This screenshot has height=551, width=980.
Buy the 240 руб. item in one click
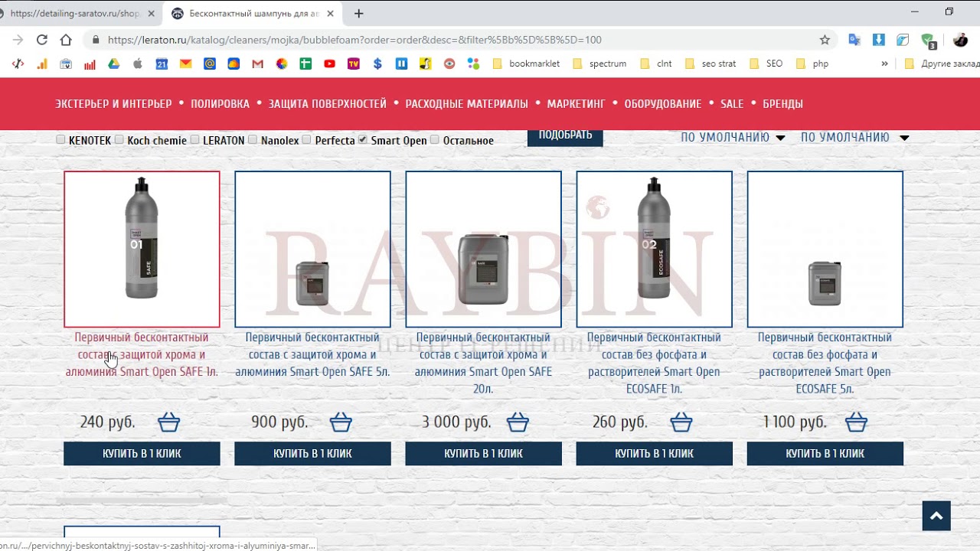click(x=142, y=454)
